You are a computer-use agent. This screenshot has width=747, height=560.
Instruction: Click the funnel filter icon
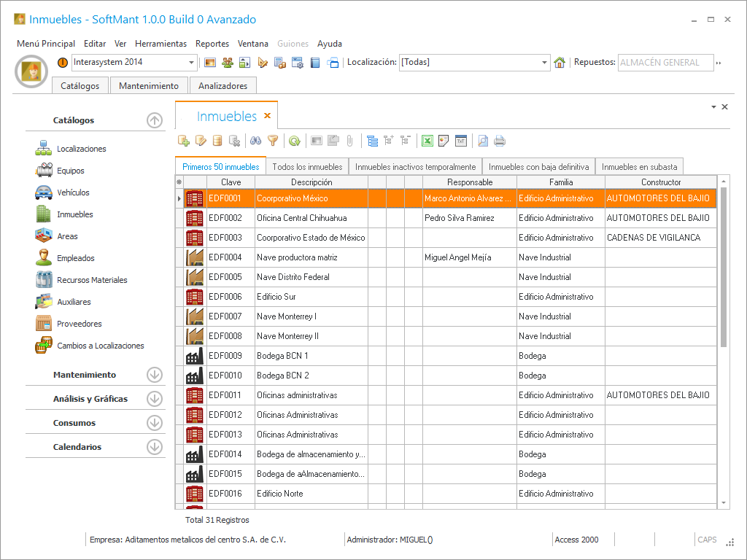coord(273,141)
